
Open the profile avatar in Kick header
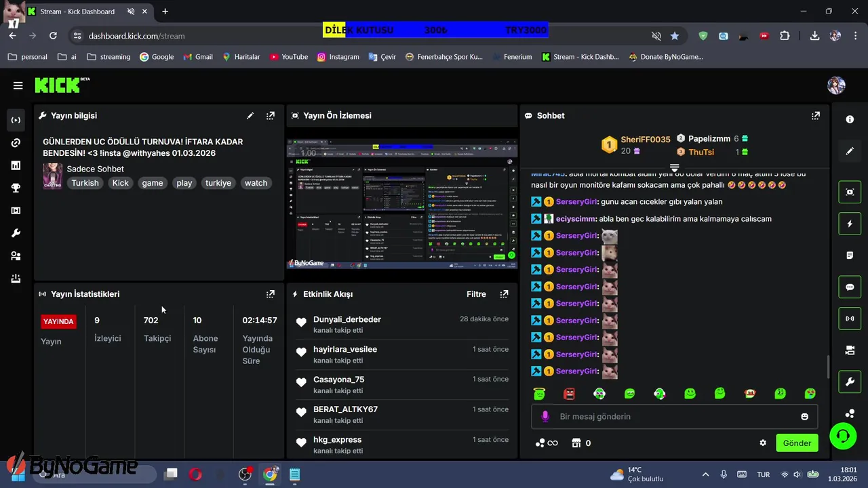(836, 85)
